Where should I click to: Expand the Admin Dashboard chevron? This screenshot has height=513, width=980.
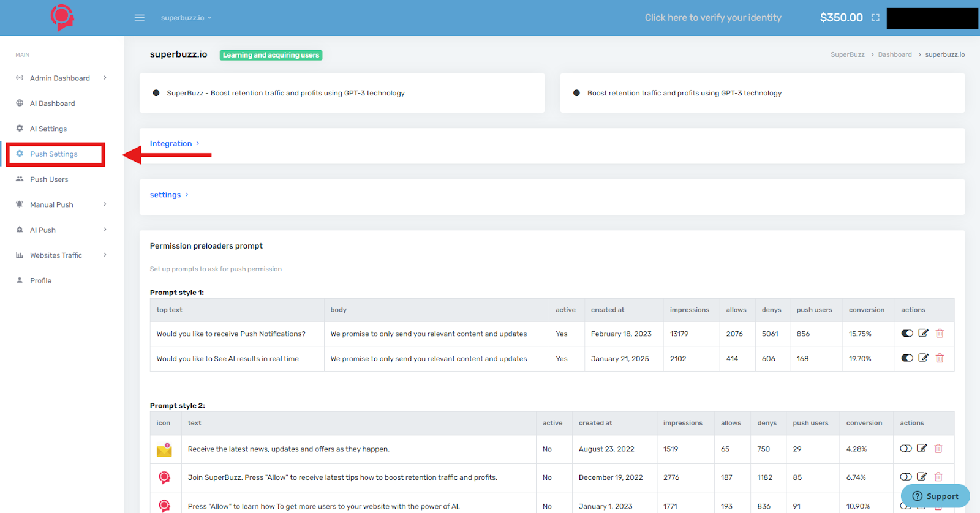pos(105,78)
